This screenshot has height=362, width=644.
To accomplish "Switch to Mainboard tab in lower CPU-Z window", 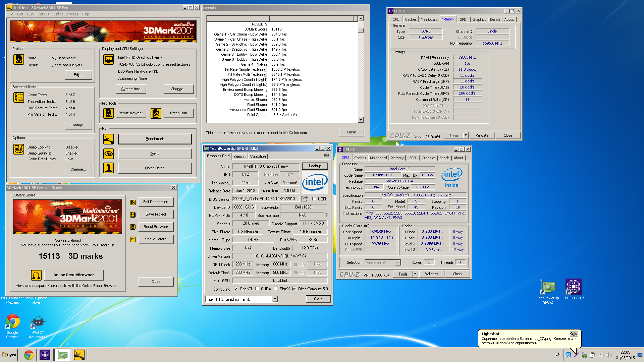I will 378,158.
